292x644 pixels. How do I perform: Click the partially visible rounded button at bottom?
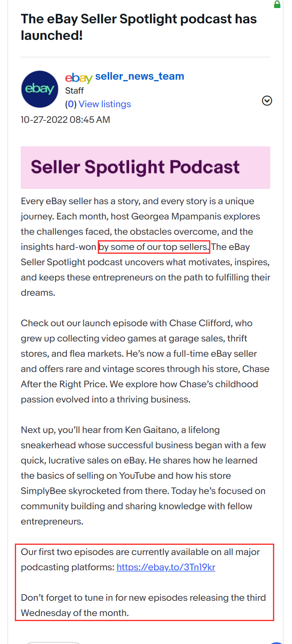(x=52, y=643)
